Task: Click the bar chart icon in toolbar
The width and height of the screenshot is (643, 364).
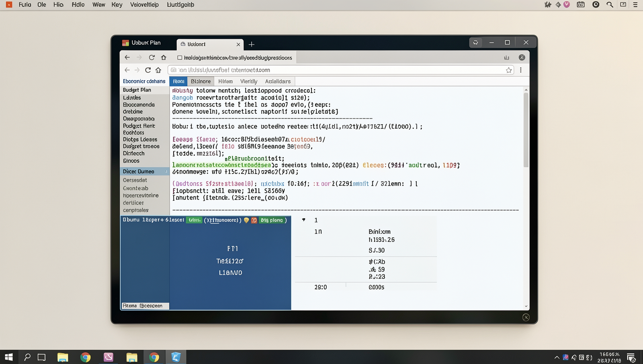Action: click(506, 57)
